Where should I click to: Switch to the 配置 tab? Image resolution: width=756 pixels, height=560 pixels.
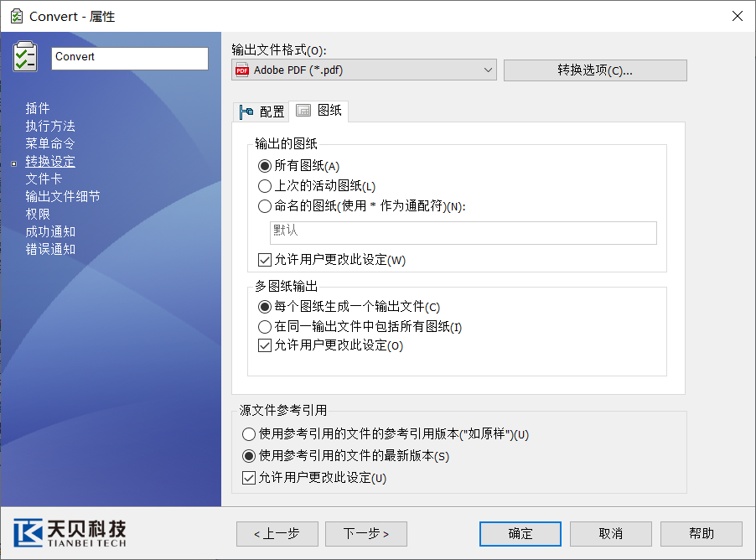(261, 111)
